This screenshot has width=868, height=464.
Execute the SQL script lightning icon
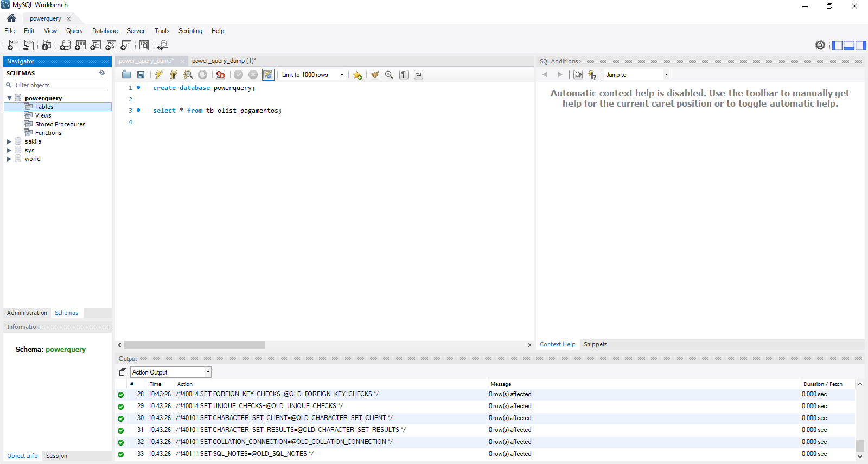(159, 75)
